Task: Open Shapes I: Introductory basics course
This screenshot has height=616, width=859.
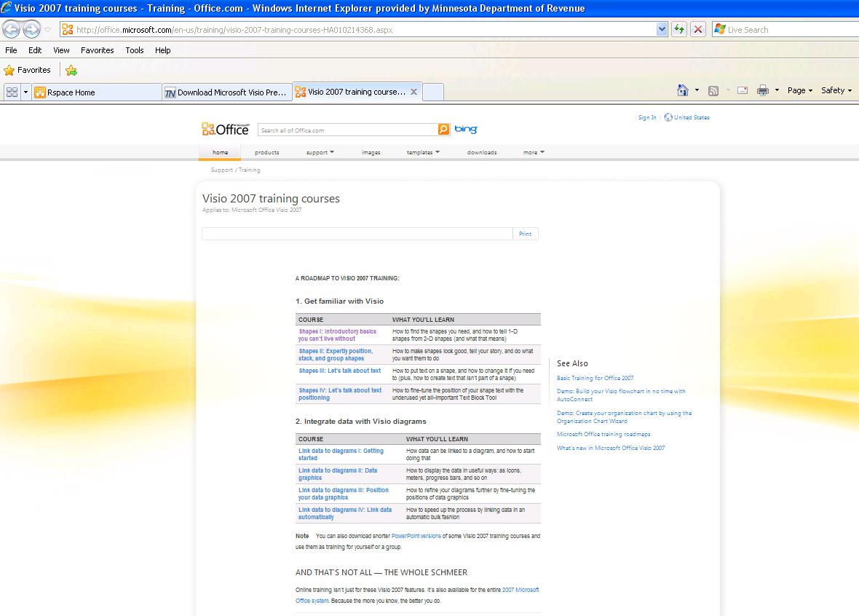Action: [x=338, y=335]
